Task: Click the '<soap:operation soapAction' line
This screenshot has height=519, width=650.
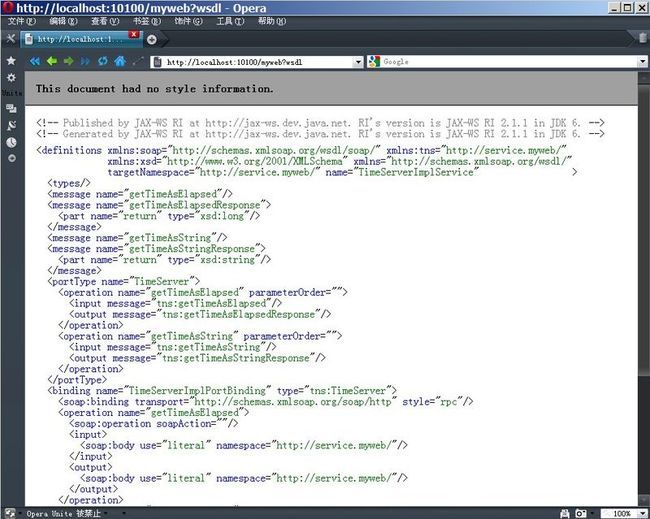Action: [153, 424]
